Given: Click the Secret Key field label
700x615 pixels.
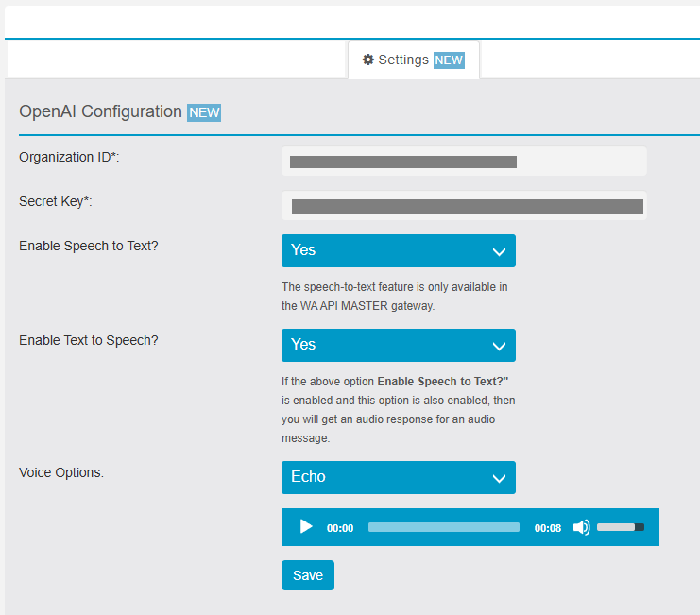Looking at the screenshot, I should 56,201.
